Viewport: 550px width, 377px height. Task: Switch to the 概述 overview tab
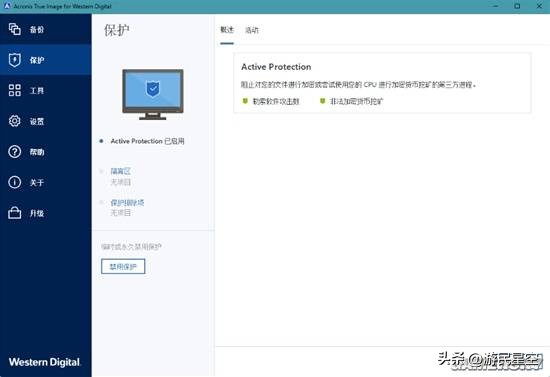[x=227, y=30]
